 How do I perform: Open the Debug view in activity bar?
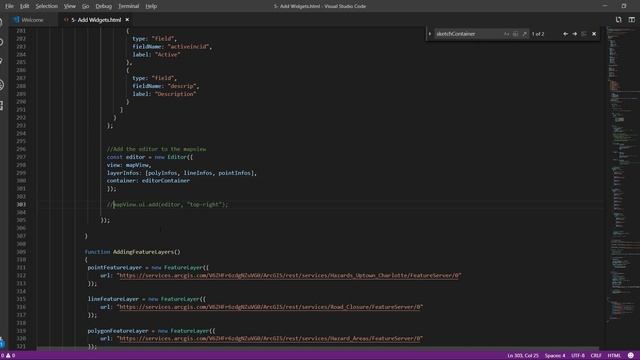pyautogui.click(x=2, y=85)
